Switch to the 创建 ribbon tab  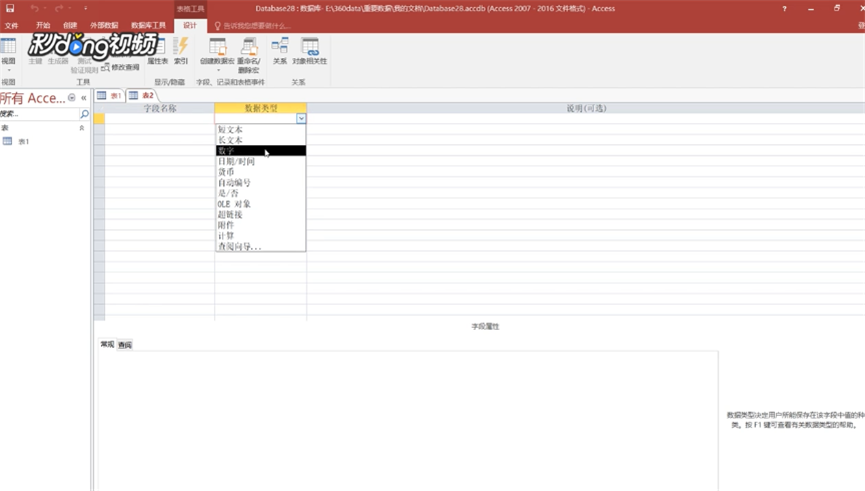point(70,25)
